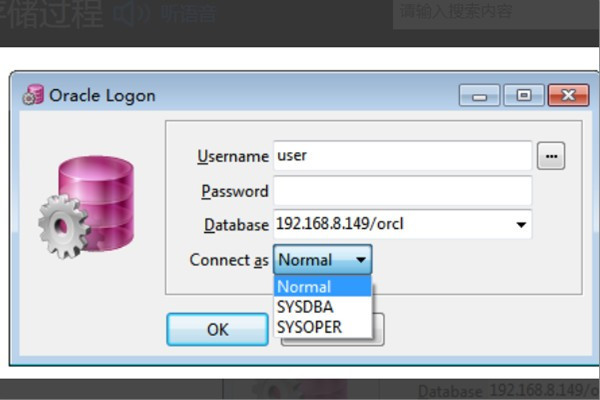Choose SYSDBA from the dropdown list
Screen dimensions: 600x400
coord(322,307)
